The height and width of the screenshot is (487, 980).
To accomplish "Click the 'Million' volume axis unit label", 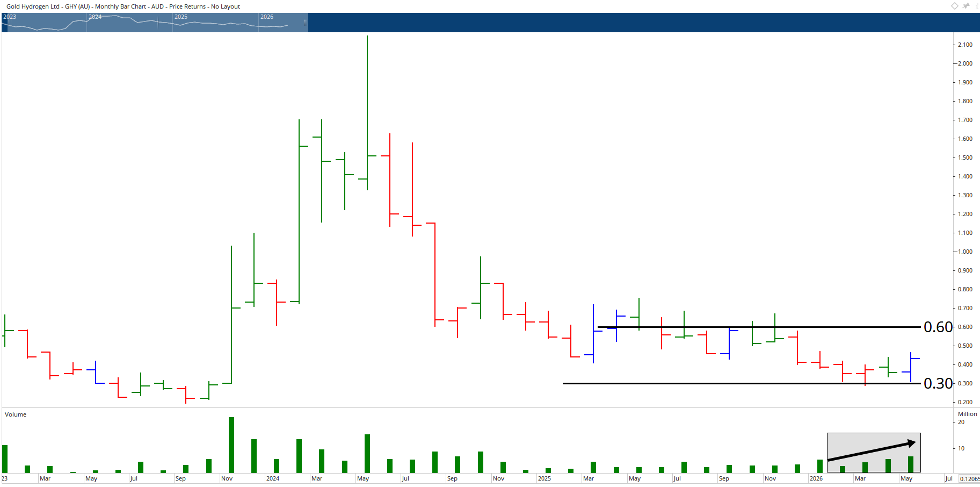I will pos(967,414).
